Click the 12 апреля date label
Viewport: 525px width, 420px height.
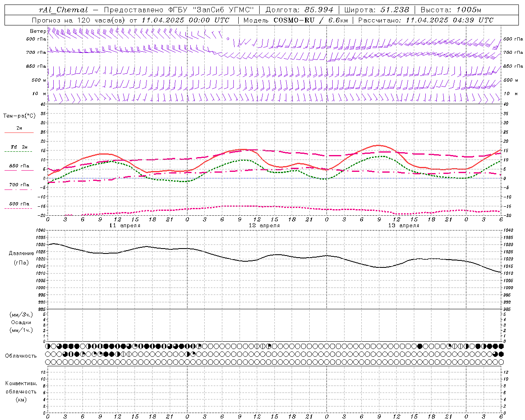coord(264,226)
